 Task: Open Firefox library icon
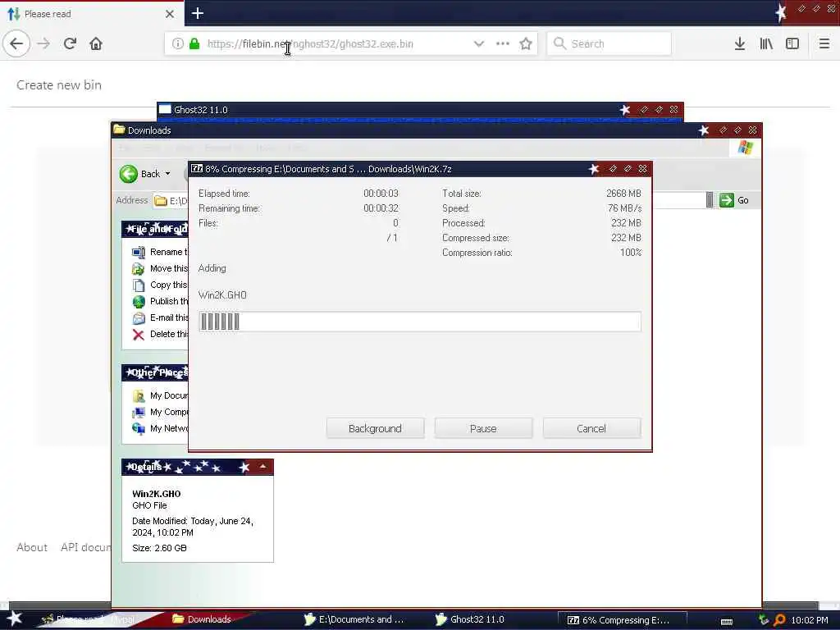(x=766, y=44)
